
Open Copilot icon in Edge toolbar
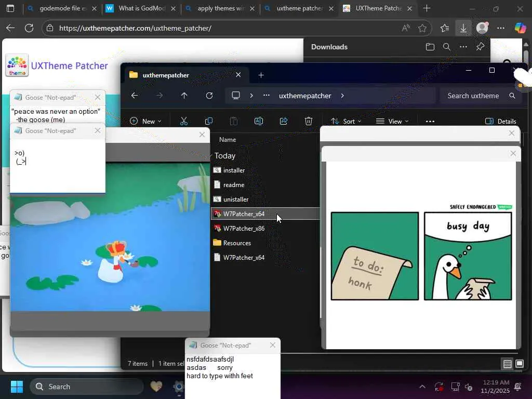(520, 28)
